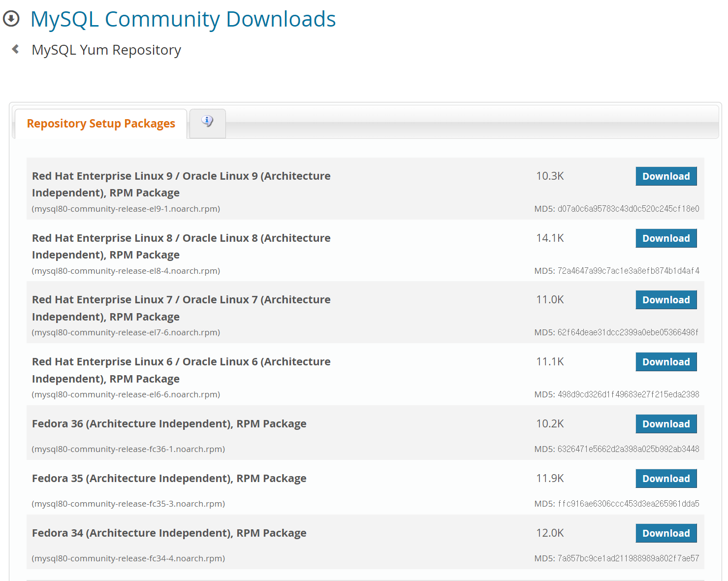The width and height of the screenshot is (728, 581).
Task: Click filename mysql80-community-release-el7-6.noarch.rpm
Action: (126, 332)
